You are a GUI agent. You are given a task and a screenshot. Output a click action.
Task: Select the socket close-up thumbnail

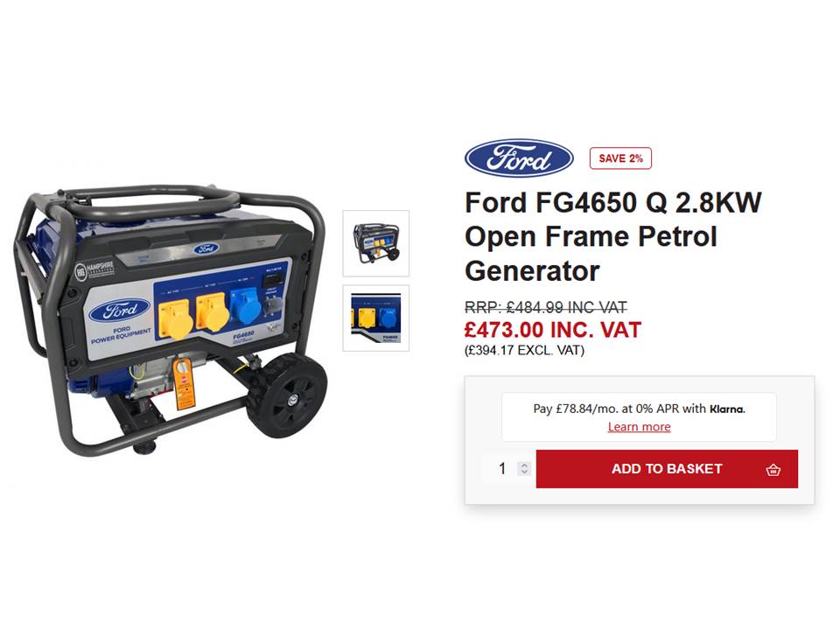pyautogui.click(x=376, y=318)
